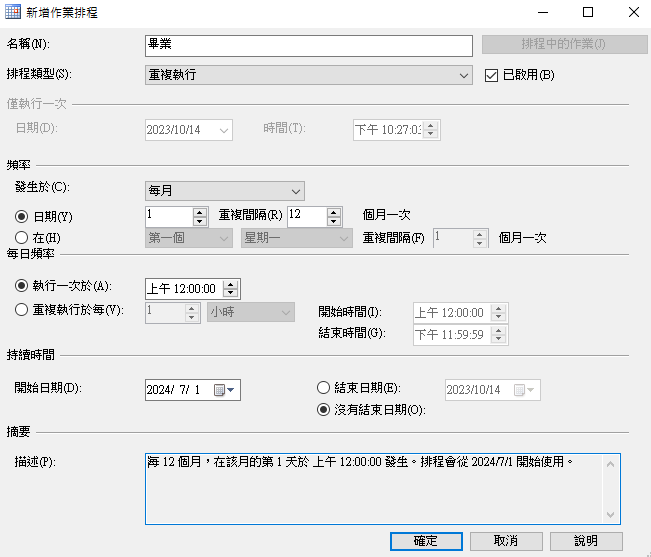Open the 發生於 dropdown showing 每月
The height and width of the screenshot is (557, 651).
[225, 191]
